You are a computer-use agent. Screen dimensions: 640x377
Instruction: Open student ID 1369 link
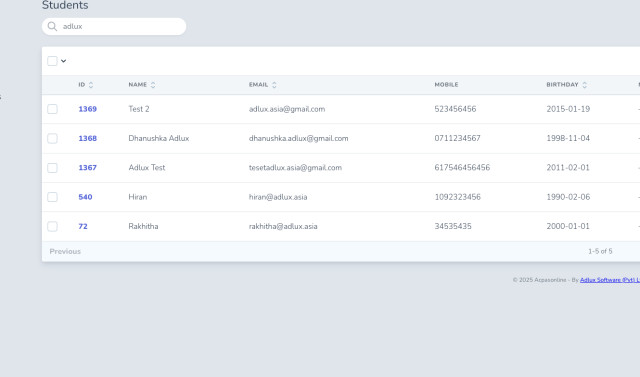tap(87, 109)
